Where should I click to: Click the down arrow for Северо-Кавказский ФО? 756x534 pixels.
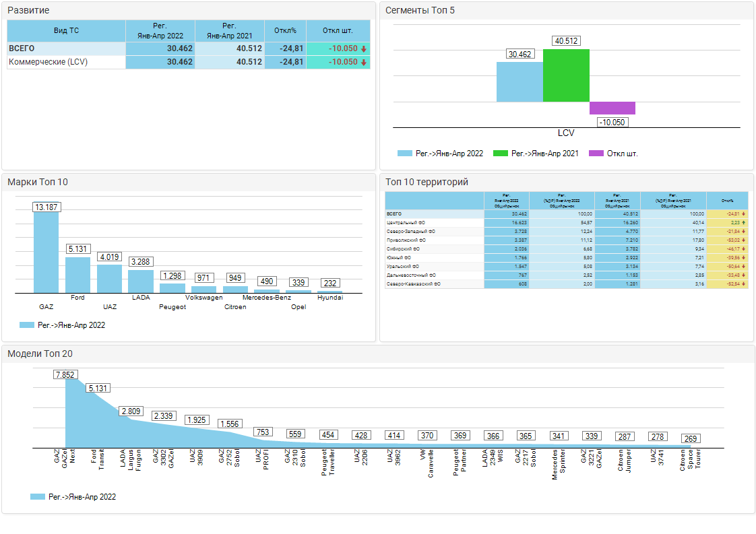point(743,284)
